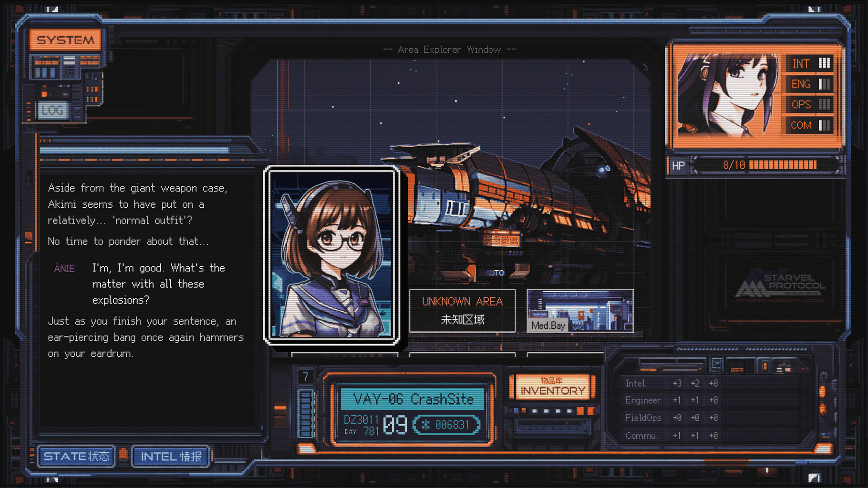The image size is (868, 488).
Task: Click the VAY-06 CrashSite location display
Action: click(x=413, y=399)
